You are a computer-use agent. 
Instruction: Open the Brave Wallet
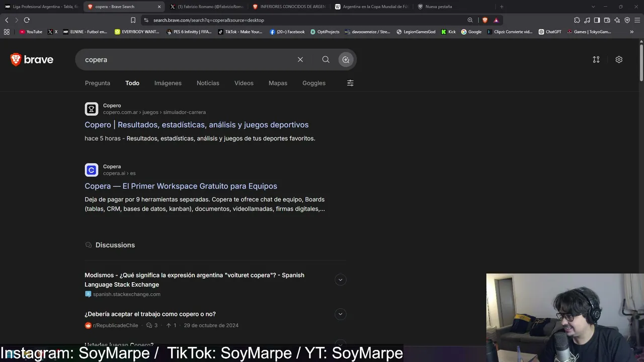pyautogui.click(x=607, y=20)
